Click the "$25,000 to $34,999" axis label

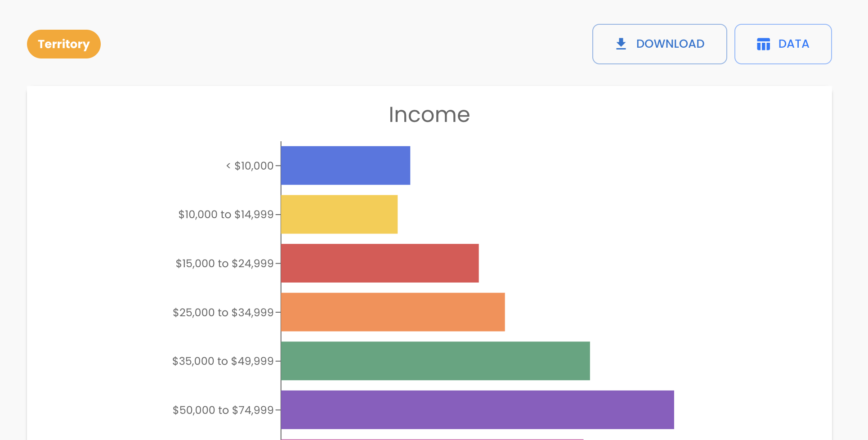click(x=223, y=313)
